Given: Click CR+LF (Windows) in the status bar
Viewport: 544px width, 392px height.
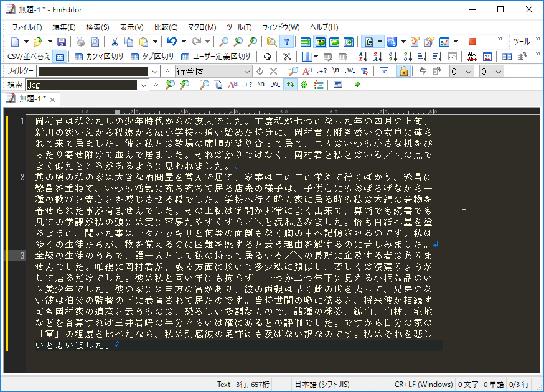Looking at the screenshot, I should tap(423, 384).
